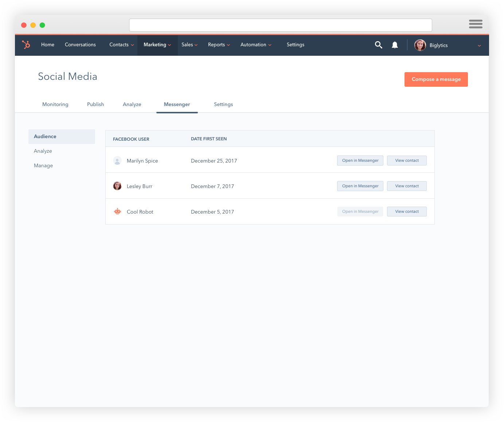
Task: Switch to the Publish tab
Action: [95, 104]
